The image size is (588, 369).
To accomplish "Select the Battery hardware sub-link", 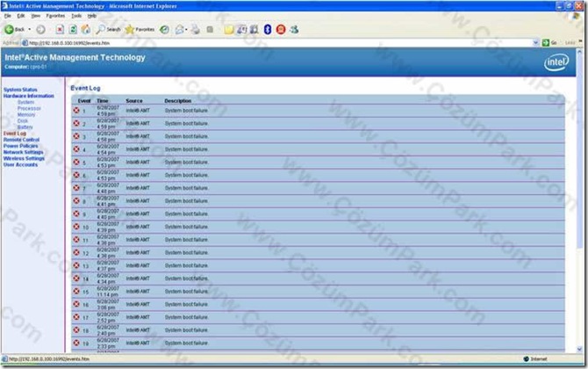I will (25, 127).
